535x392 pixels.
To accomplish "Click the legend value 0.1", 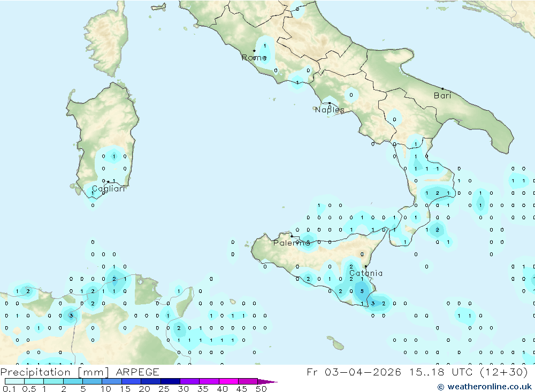I will pos(9,389).
